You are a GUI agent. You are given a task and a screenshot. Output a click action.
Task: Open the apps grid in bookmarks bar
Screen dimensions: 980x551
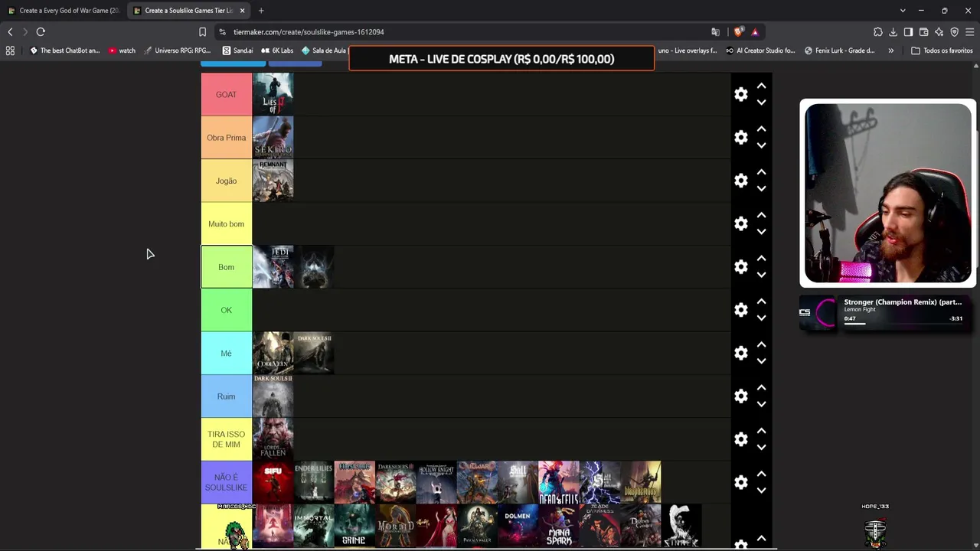(10, 51)
